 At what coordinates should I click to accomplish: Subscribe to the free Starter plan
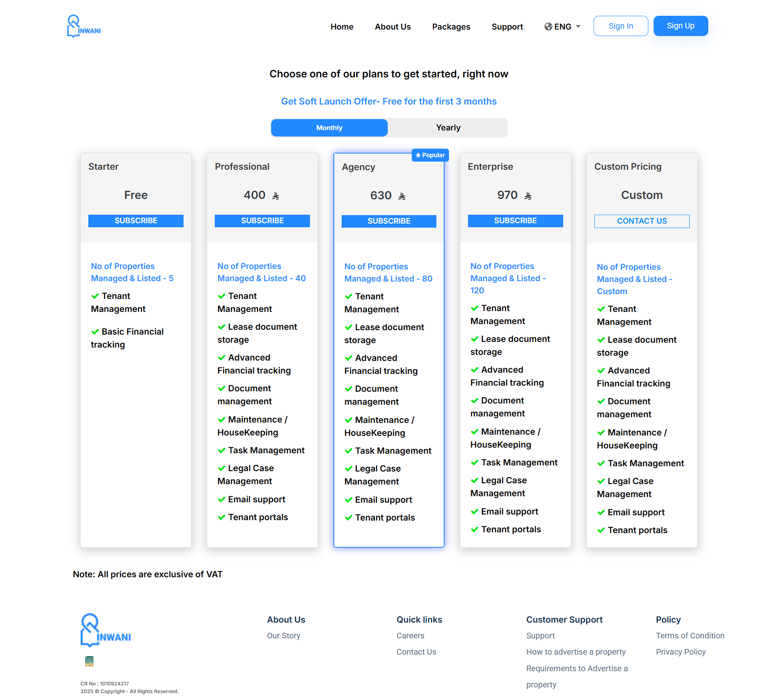point(136,221)
